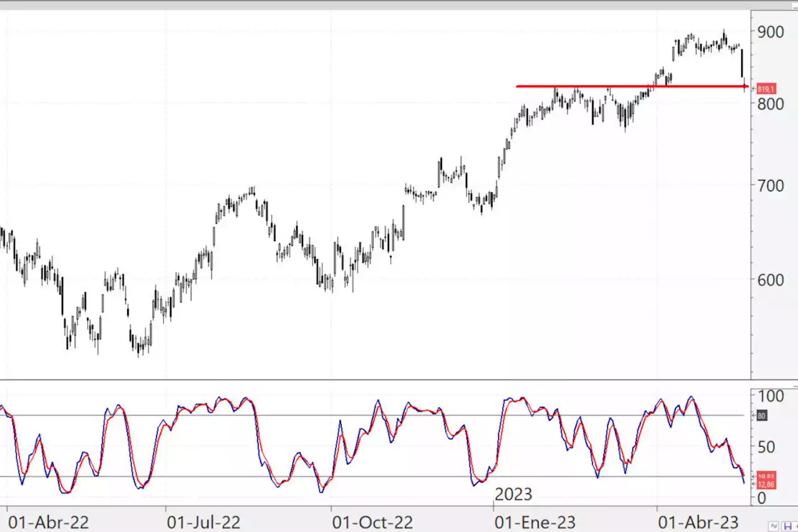Select the horizontal divider between chart panes

click(399, 379)
